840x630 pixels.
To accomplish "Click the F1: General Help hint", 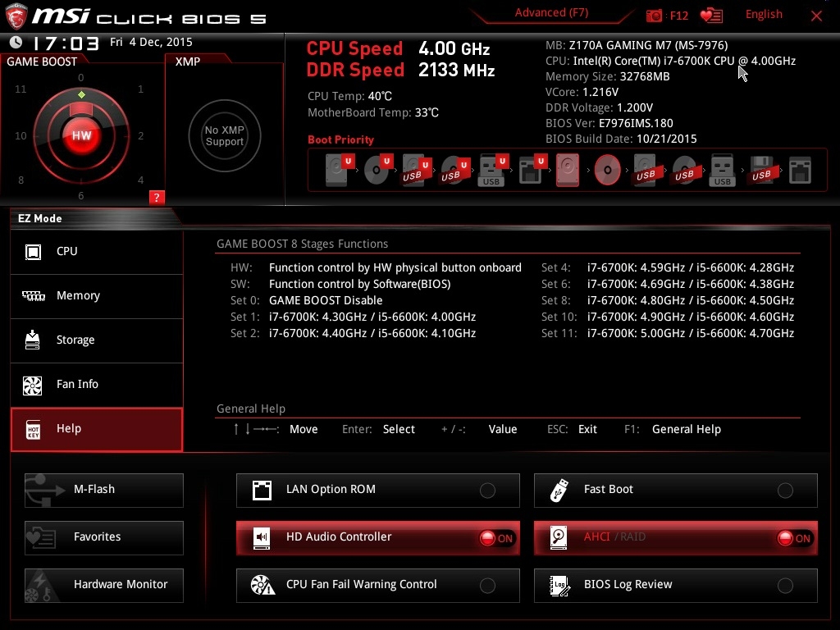I will pos(673,429).
